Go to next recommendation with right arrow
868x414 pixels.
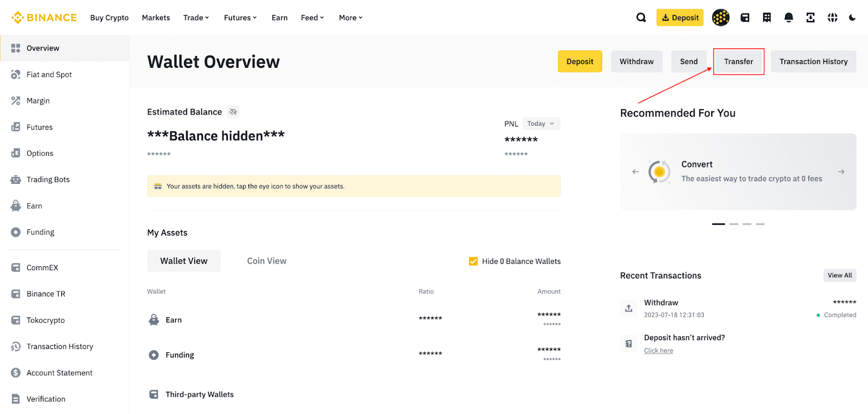point(841,172)
